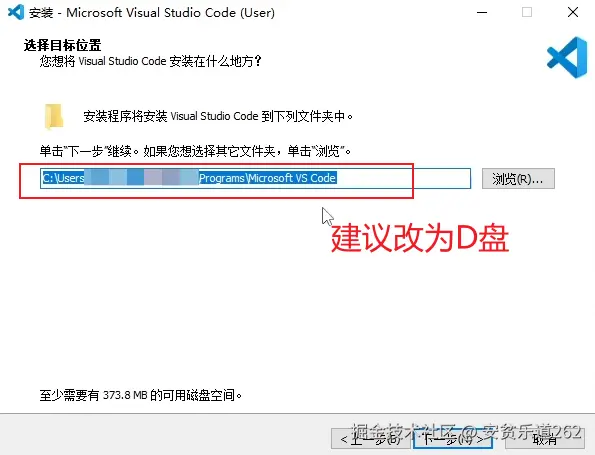Minimize the installer window

pos(482,13)
